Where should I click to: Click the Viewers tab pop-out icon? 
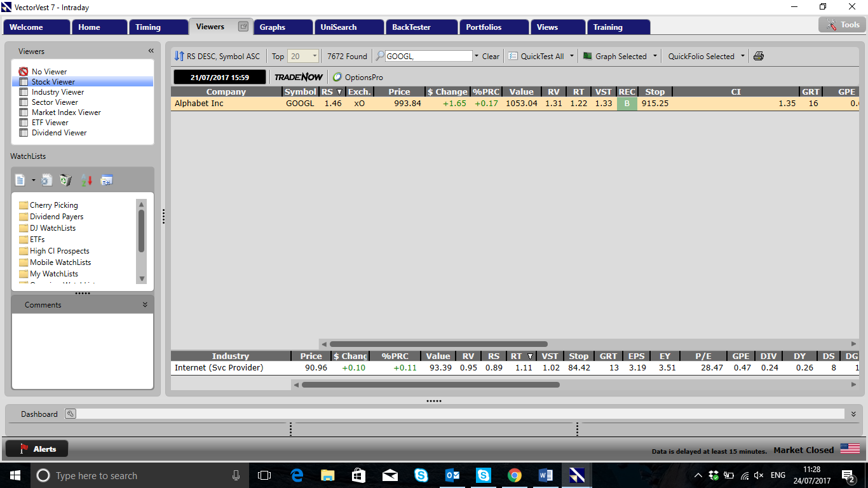(x=243, y=27)
